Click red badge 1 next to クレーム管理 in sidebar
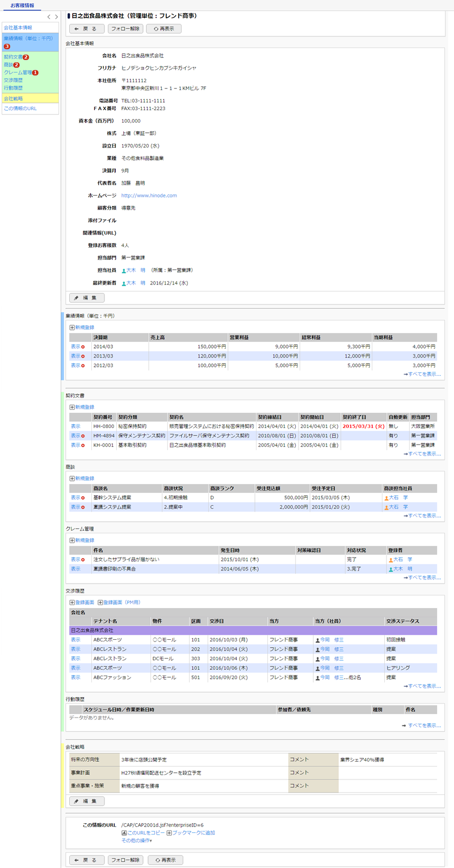 (35, 73)
